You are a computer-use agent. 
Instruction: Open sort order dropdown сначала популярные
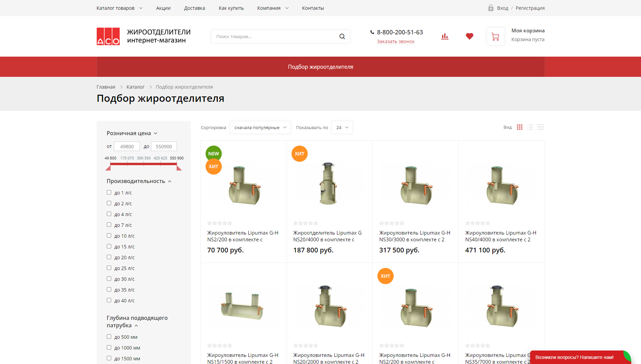(260, 127)
